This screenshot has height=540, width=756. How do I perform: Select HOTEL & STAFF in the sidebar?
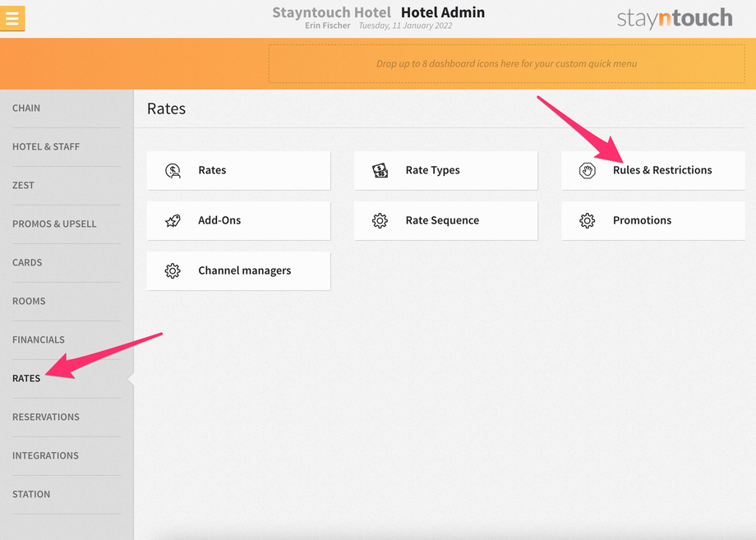pos(46,146)
